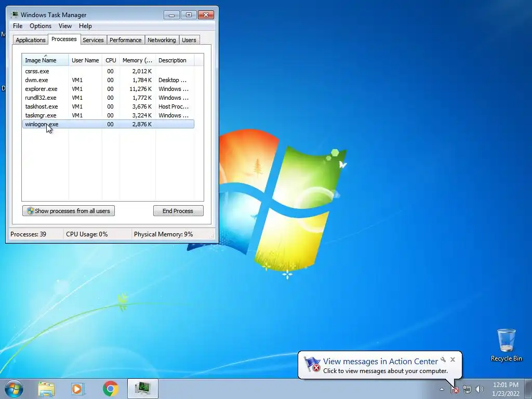Sort by Description column header
Image resolution: width=532 pixels, height=399 pixels.
point(175,60)
